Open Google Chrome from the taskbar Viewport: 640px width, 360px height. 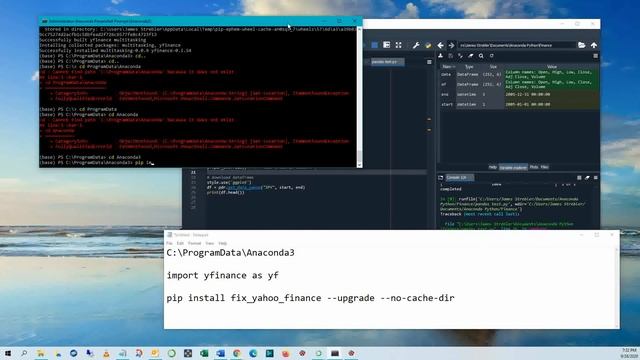[237, 353]
